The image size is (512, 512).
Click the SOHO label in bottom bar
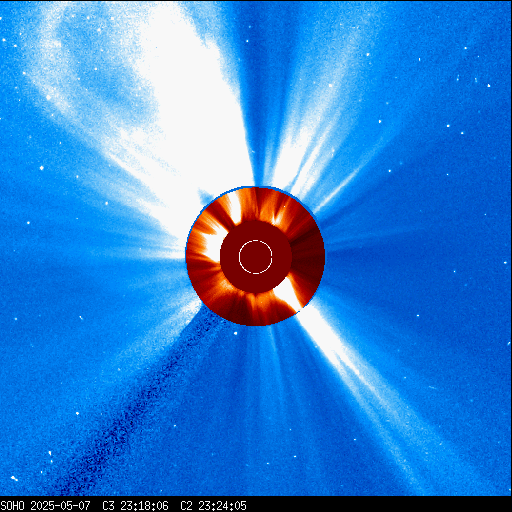[12, 506]
